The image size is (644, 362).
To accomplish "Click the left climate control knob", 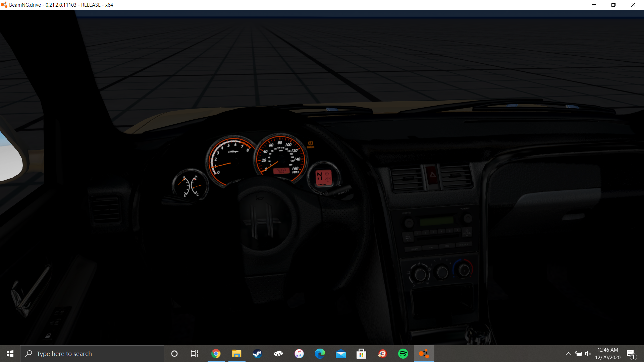I will [420, 274].
